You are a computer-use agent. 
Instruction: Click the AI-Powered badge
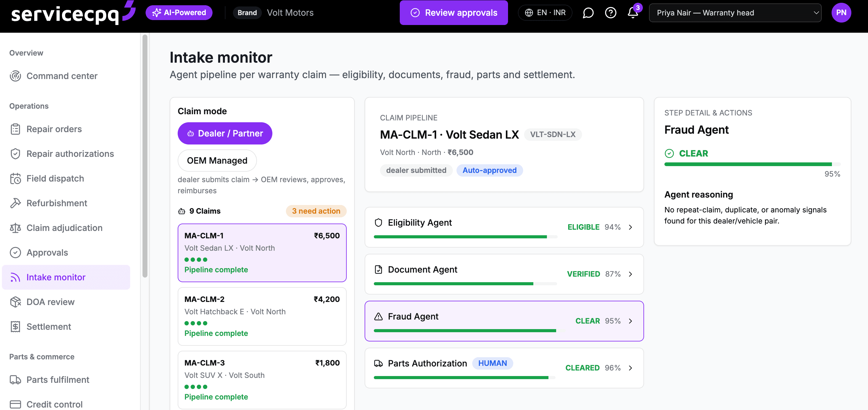(x=179, y=13)
